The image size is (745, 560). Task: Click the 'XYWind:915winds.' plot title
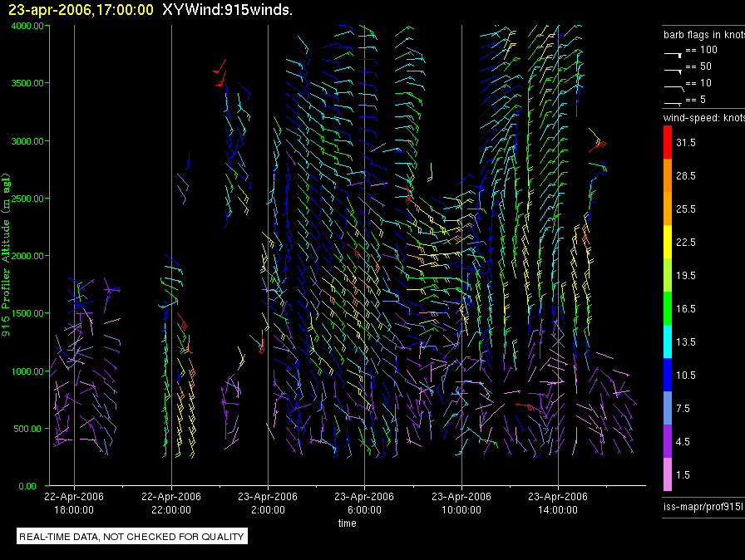pos(227,9)
